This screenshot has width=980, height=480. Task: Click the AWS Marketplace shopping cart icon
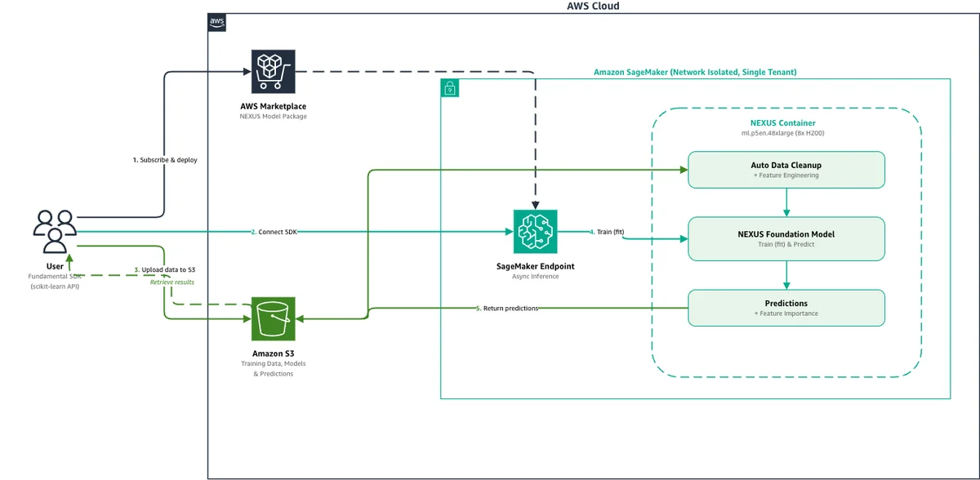(274, 73)
